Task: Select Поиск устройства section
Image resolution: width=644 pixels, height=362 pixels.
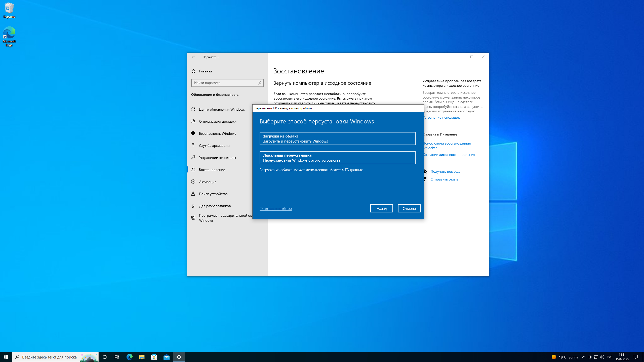Action: tap(213, 194)
